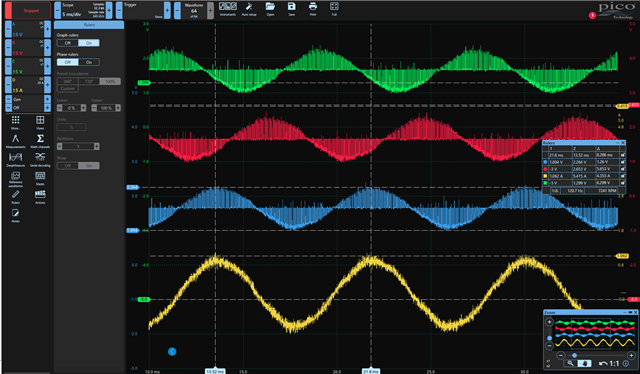Click the Units input field
640x374 pixels.
[71, 127]
